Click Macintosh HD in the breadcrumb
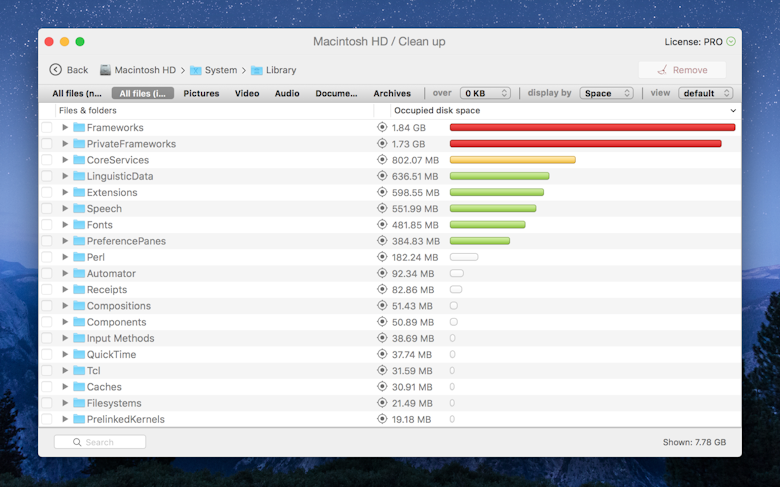 pos(145,70)
